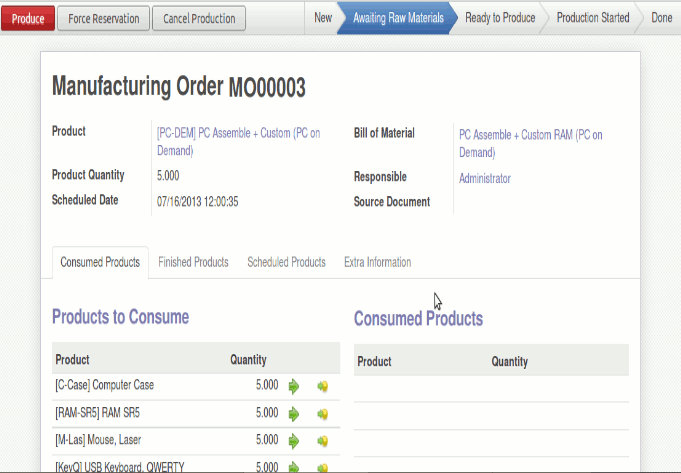Image resolution: width=681 pixels, height=473 pixels.
Task: Click the Quantity column header in Products to Consume
Action: 248,360
